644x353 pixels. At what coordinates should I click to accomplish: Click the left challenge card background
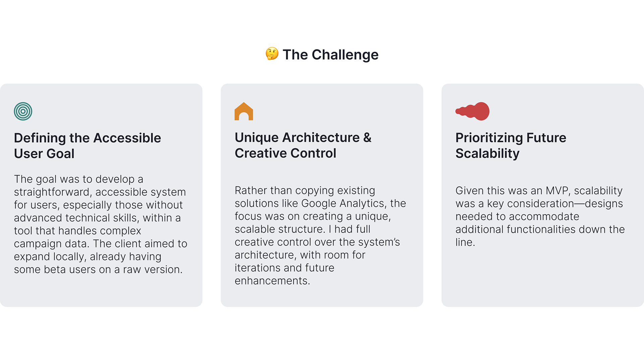tap(101, 292)
